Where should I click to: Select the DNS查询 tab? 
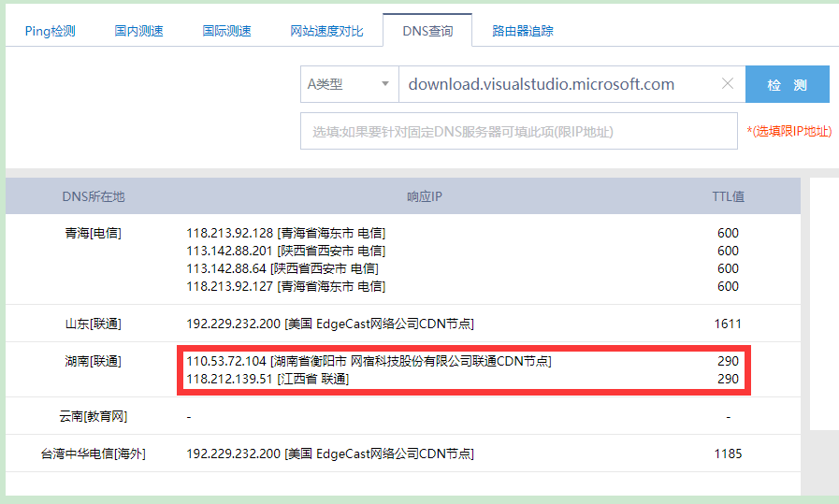click(x=427, y=31)
